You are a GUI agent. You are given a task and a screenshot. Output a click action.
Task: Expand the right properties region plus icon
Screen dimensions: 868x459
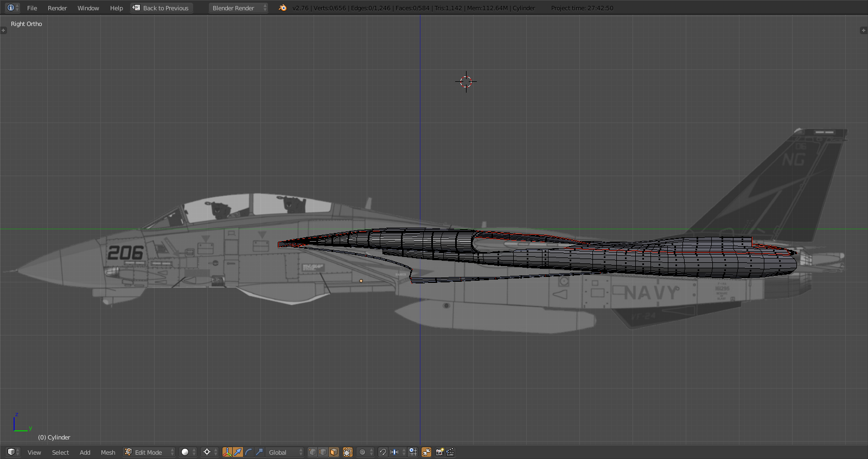pyautogui.click(x=863, y=30)
